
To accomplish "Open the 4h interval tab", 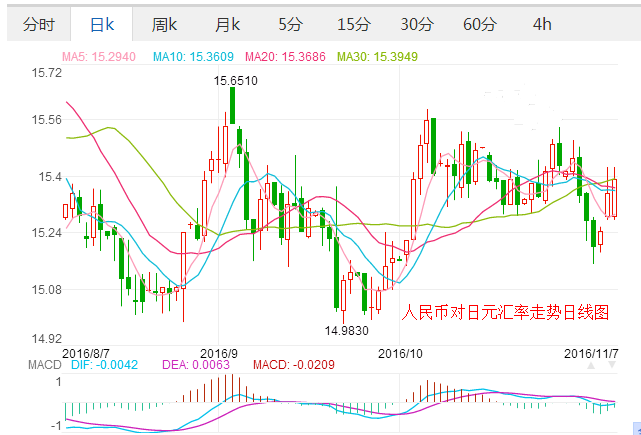I will tap(542, 25).
